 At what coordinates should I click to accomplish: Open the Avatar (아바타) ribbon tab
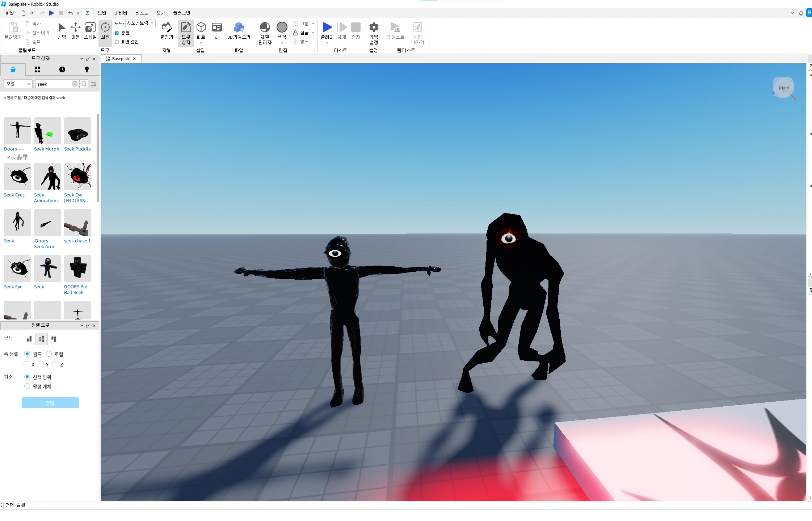[121, 13]
